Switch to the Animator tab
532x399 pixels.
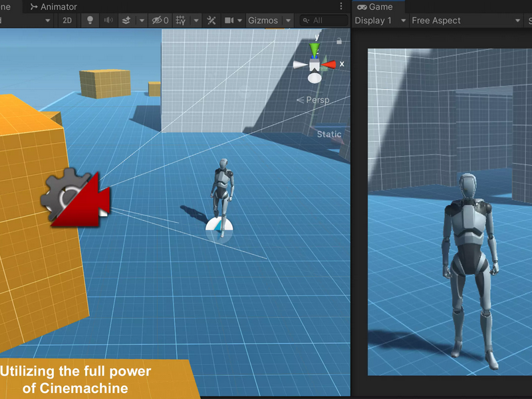(53, 7)
